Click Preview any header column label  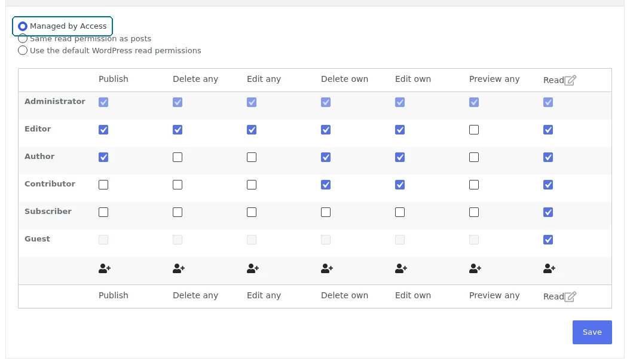click(x=494, y=79)
